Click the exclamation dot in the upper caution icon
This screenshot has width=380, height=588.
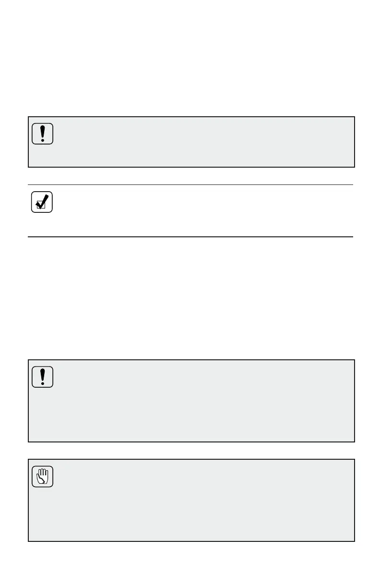[x=42, y=140]
